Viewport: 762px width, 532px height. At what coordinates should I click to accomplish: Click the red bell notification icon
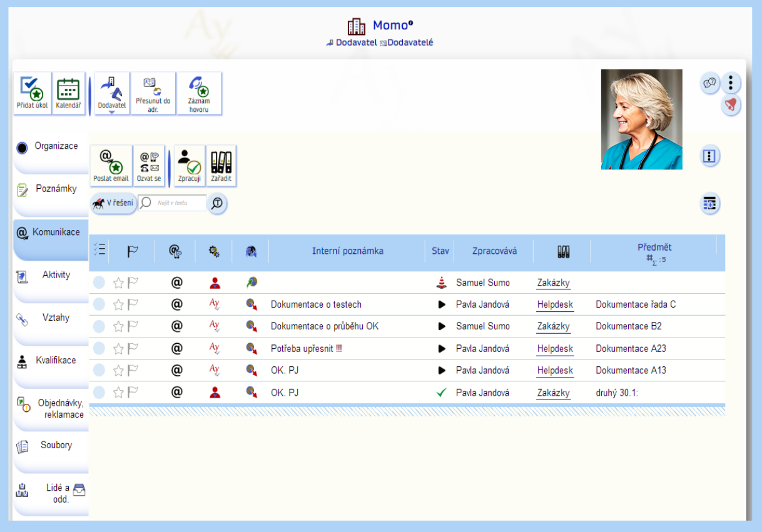coord(731,104)
